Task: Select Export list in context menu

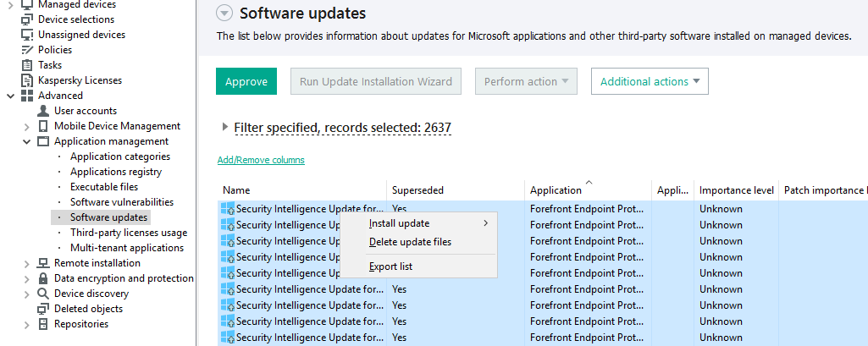Action: (x=390, y=266)
